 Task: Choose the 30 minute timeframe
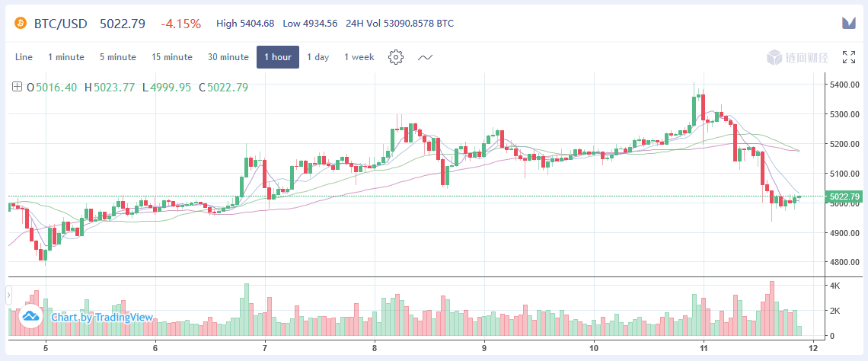tap(228, 57)
